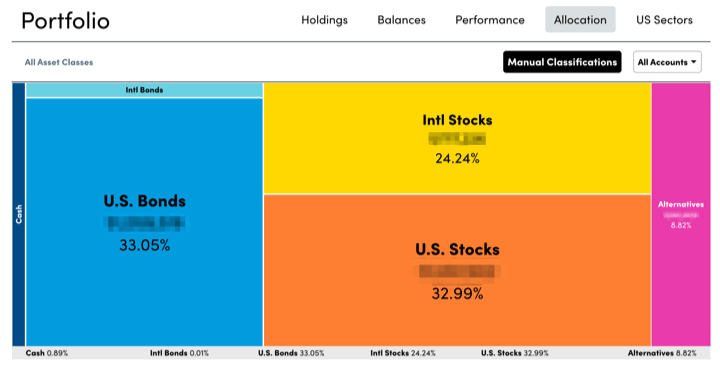The width and height of the screenshot is (720, 366).
Task: Select the U.S. Bonds treemap block
Action: 144,222
